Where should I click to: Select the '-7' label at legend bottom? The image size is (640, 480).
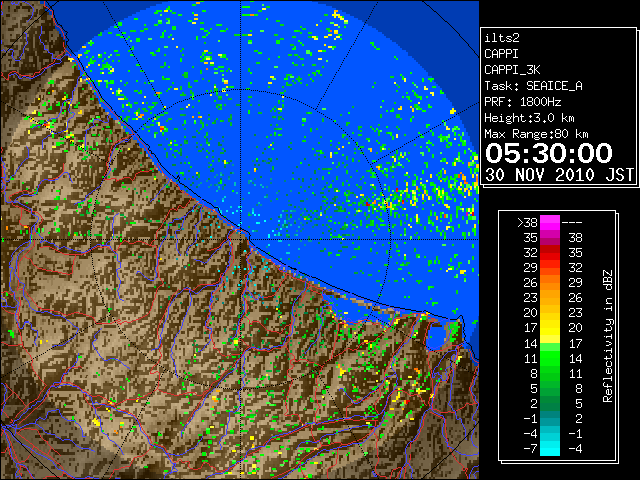[x=530, y=448]
